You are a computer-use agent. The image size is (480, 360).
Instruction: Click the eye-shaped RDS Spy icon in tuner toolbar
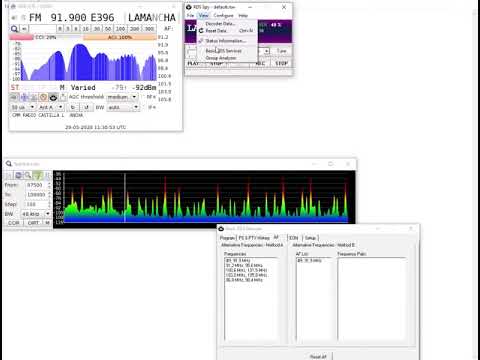pos(53,97)
